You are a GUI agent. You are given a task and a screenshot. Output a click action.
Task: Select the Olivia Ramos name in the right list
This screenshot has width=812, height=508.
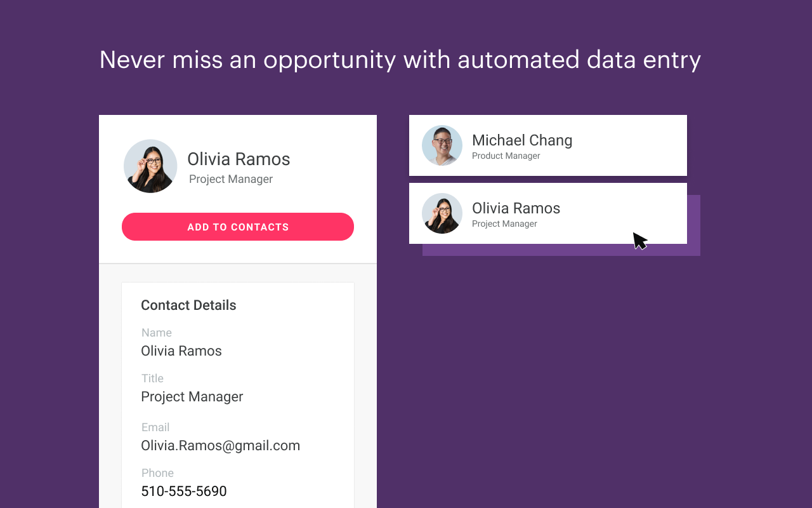tap(516, 208)
